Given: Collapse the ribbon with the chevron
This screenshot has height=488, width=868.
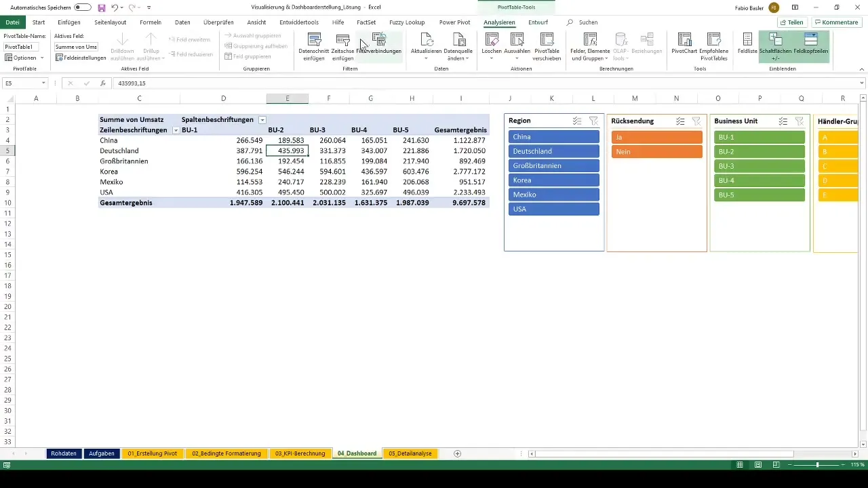Looking at the screenshot, I should coord(862,68).
